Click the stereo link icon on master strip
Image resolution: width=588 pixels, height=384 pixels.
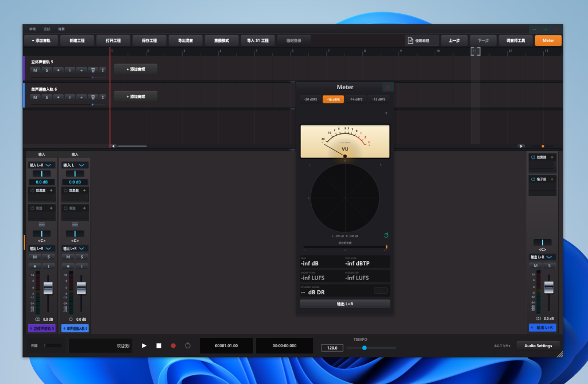tap(539, 318)
